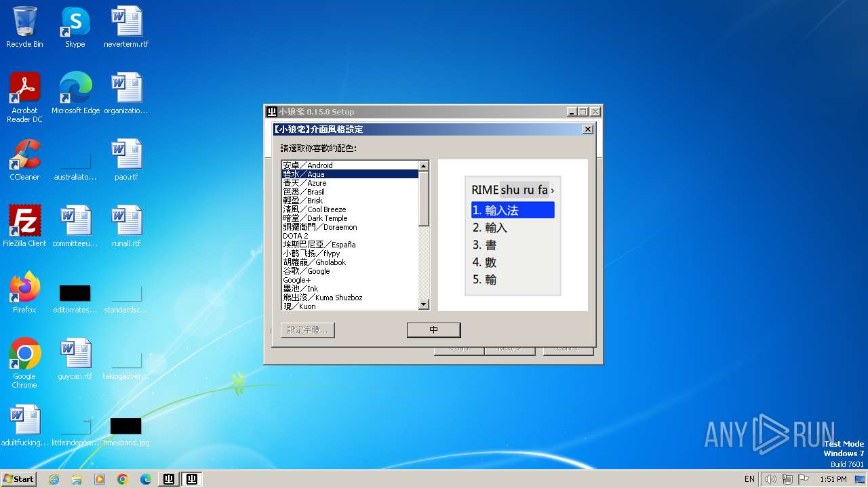Minimize the 小狼毫 Setup window
This screenshot has height=488, width=868.
tap(571, 112)
